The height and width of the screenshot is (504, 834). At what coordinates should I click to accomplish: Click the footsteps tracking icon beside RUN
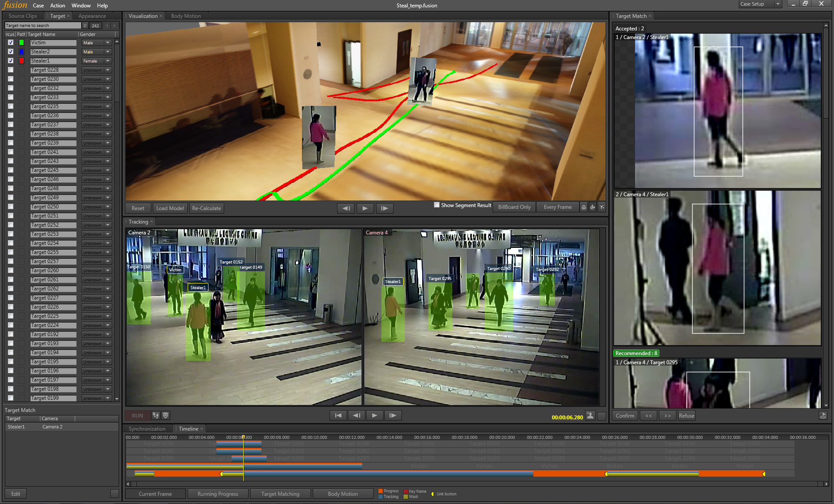pyautogui.click(x=156, y=415)
